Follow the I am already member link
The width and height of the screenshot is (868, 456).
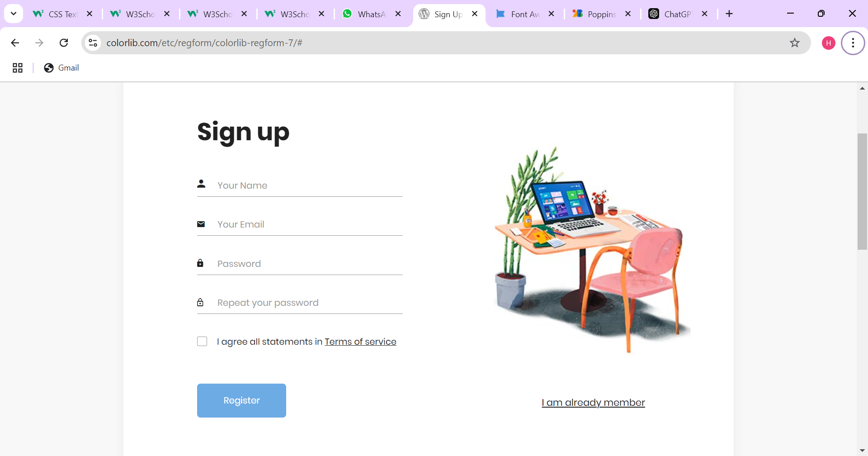[x=593, y=403]
